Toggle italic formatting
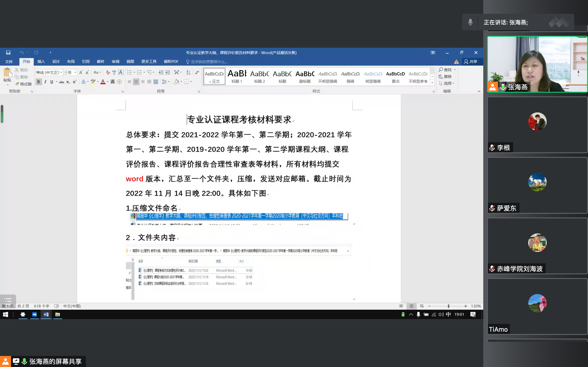588x367 pixels. [x=45, y=82]
